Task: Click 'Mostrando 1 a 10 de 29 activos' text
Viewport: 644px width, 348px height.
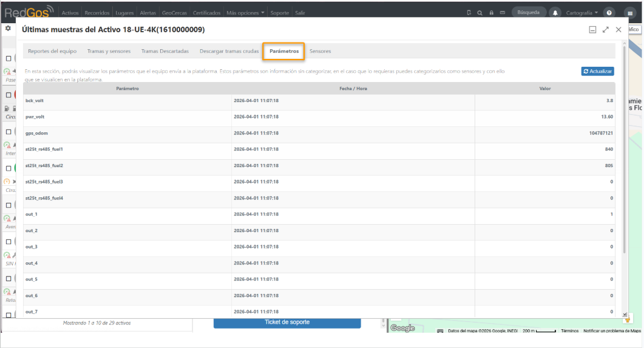Action: 97,323
